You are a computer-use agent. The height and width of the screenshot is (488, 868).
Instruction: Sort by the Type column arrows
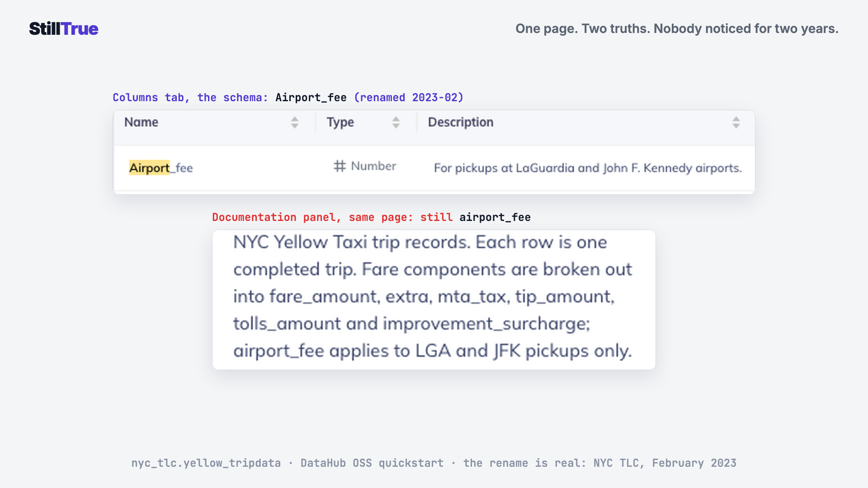[396, 122]
